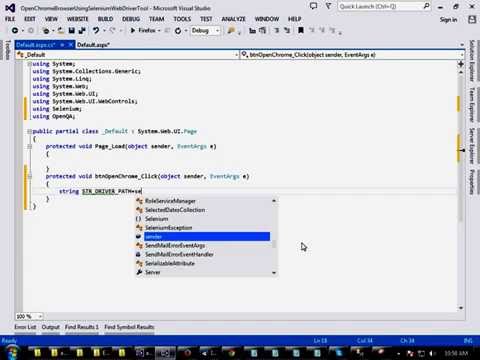Open the Find Results 1 tab
The image size is (480, 360).
(x=82, y=327)
